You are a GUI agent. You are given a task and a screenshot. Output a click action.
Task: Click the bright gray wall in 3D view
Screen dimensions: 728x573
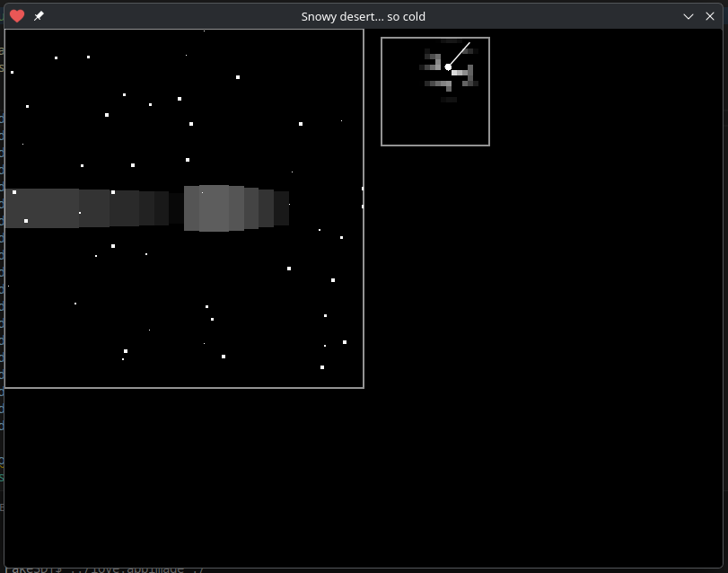click(x=214, y=208)
